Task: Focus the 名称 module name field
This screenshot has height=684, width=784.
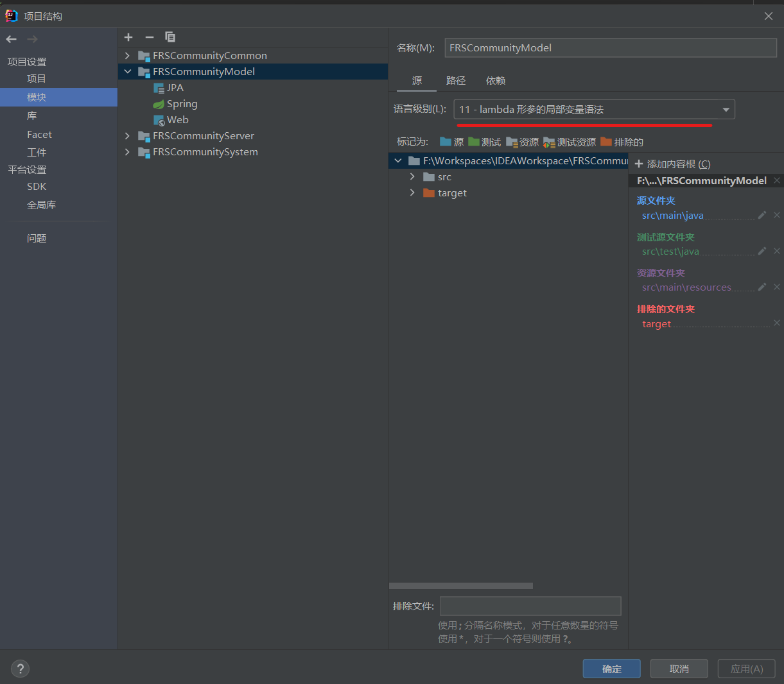Action: click(611, 48)
